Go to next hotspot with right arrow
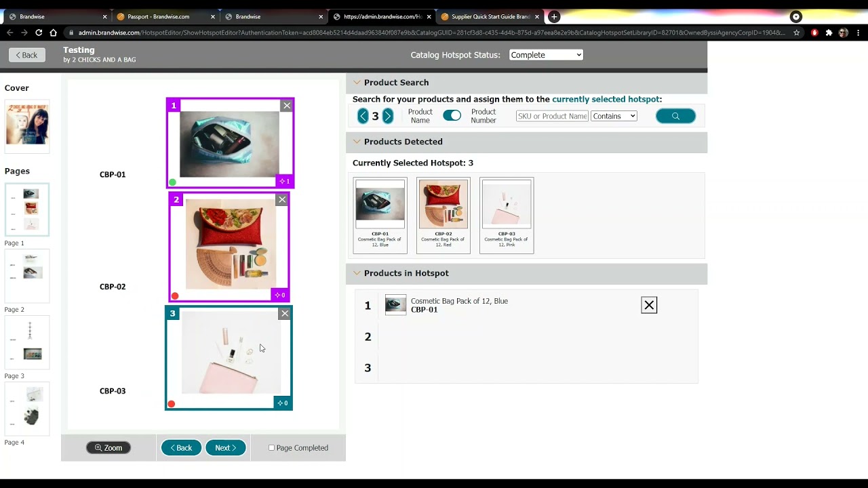Screen dimensions: 868x488 click(x=388, y=116)
